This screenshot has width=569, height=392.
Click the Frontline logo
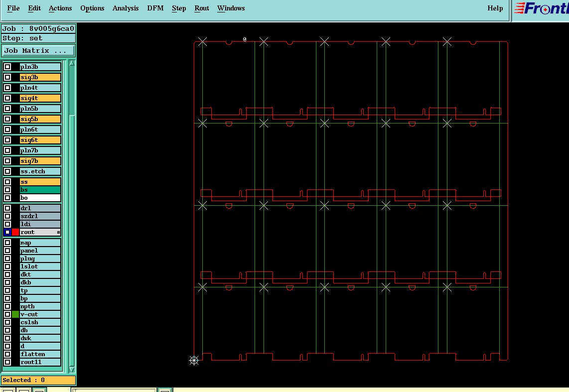pos(542,8)
